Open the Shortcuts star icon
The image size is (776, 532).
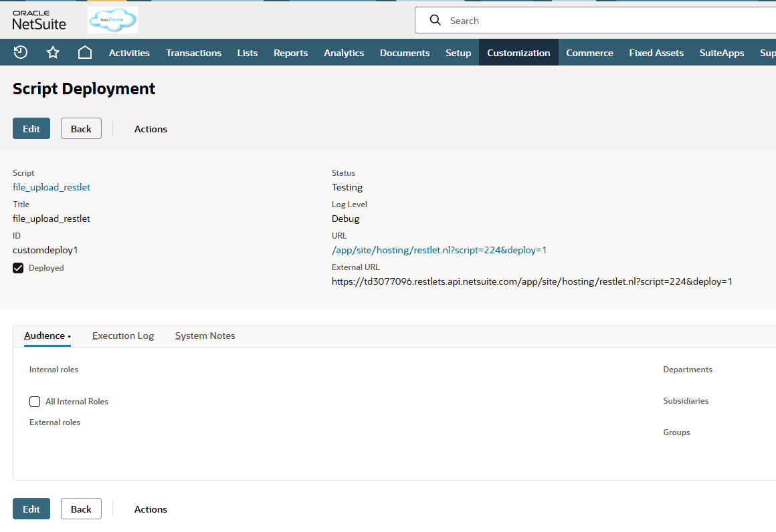[x=53, y=53]
